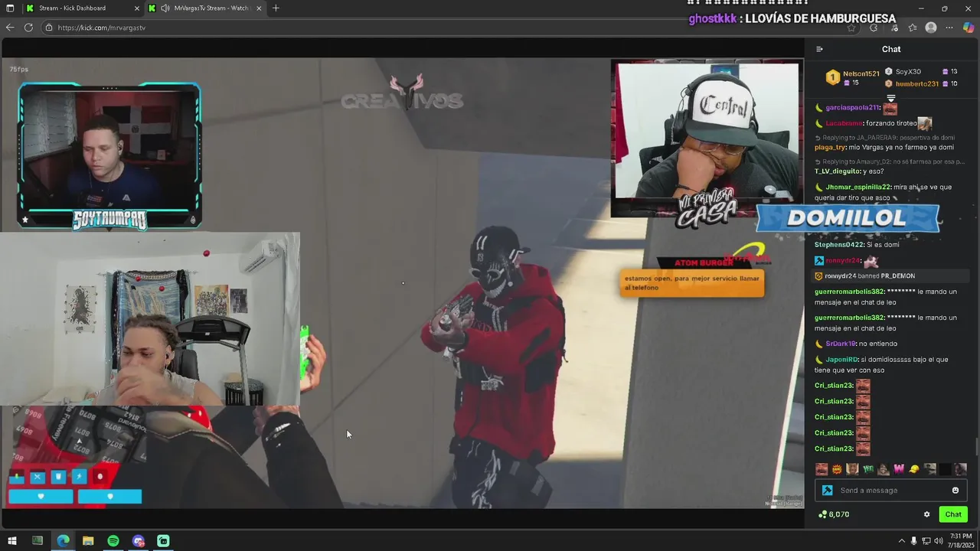This screenshot has width=980, height=551.
Task: Open the browser extensions icon
Action: [874, 28]
